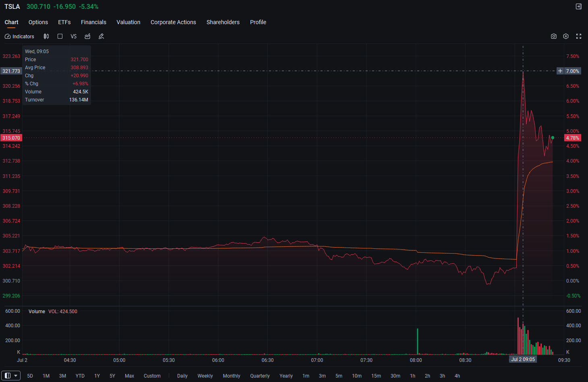
Task: Select the 5m interval
Action: tap(339, 376)
